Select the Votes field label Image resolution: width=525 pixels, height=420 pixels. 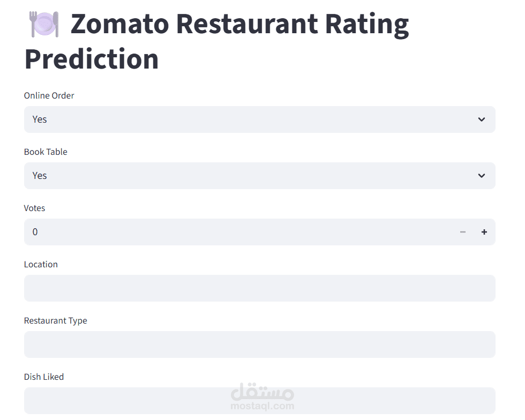(x=34, y=208)
